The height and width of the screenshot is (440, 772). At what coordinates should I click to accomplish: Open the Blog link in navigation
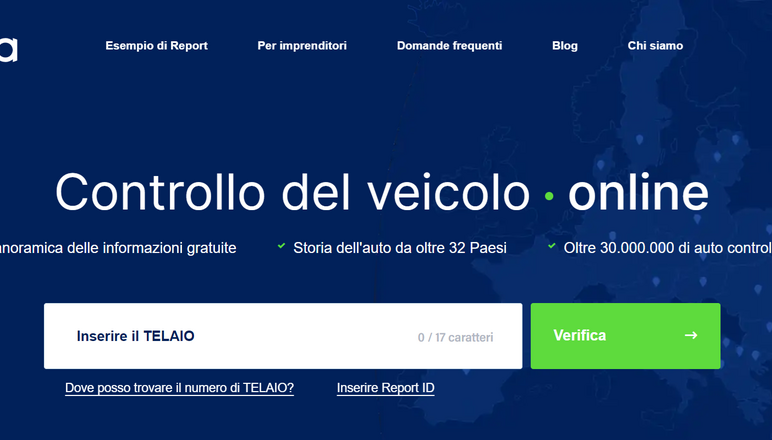coord(565,46)
